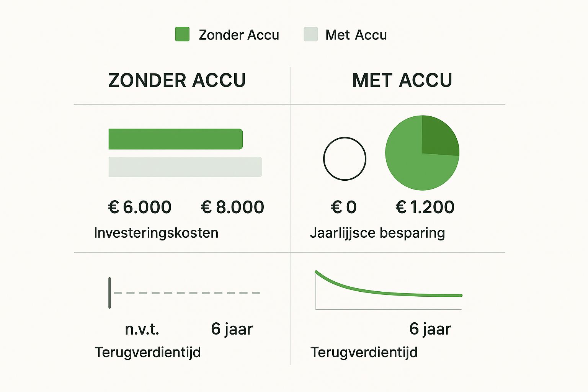Click the empty circle above € 0
This screenshot has width=588, height=392.
[345, 158]
